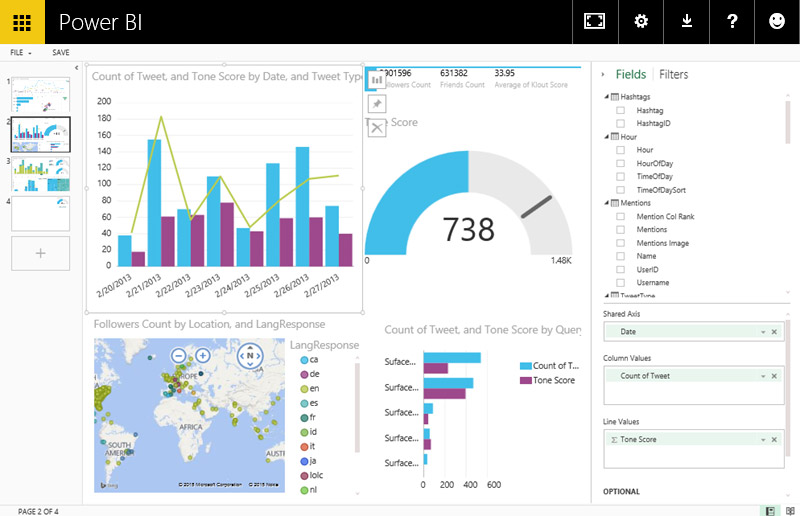Change visualization type using chart icon
Screen dimensions: 800x516
point(377,80)
